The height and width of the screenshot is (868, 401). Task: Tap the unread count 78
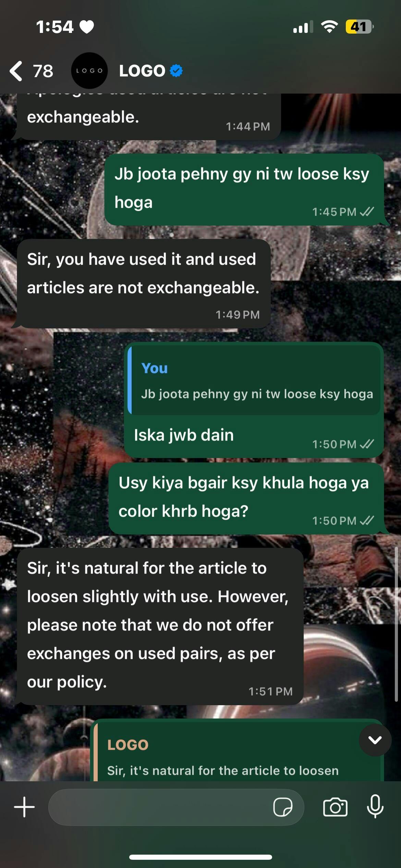pos(43,71)
